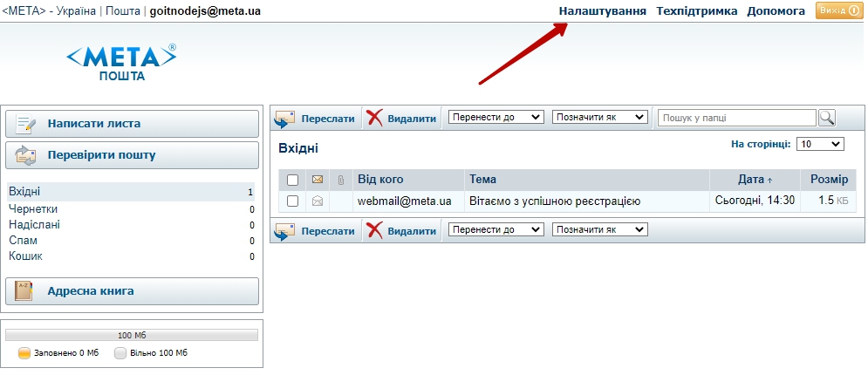The height and width of the screenshot is (375, 868).
Task: Click the <META> link in header
Action: (24, 11)
